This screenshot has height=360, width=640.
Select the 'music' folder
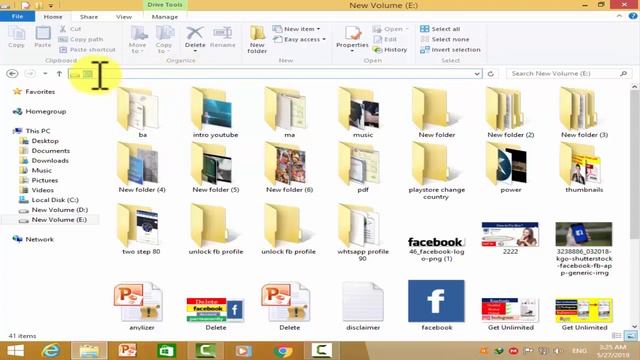[363, 112]
